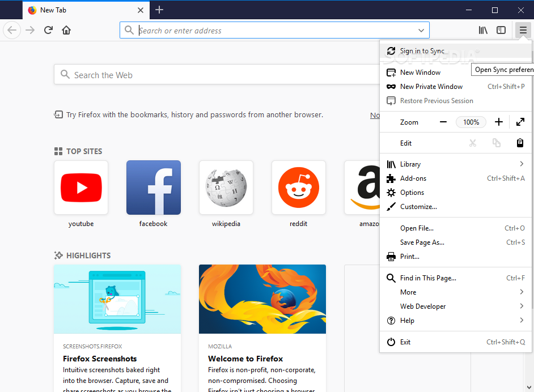Open the Wikipedia top site tile
Image resolution: width=534 pixels, height=392 pixels.
(226, 188)
